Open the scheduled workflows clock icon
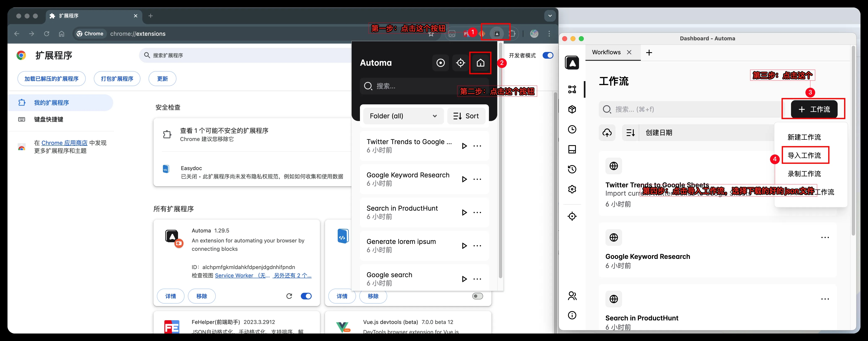The image size is (868, 341). (x=572, y=129)
